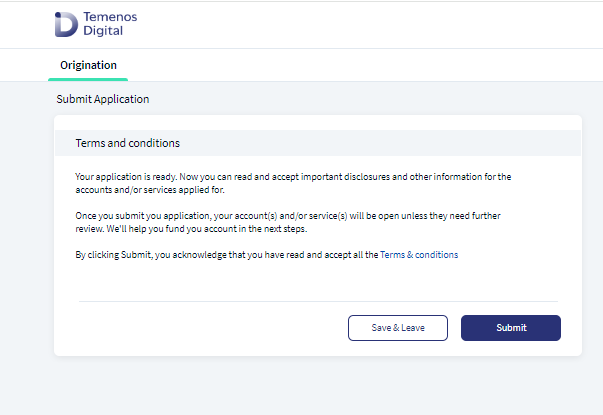Image resolution: width=603 pixels, height=415 pixels.
Task: Click the word 'Temenos' in the logo
Action: [x=110, y=17]
